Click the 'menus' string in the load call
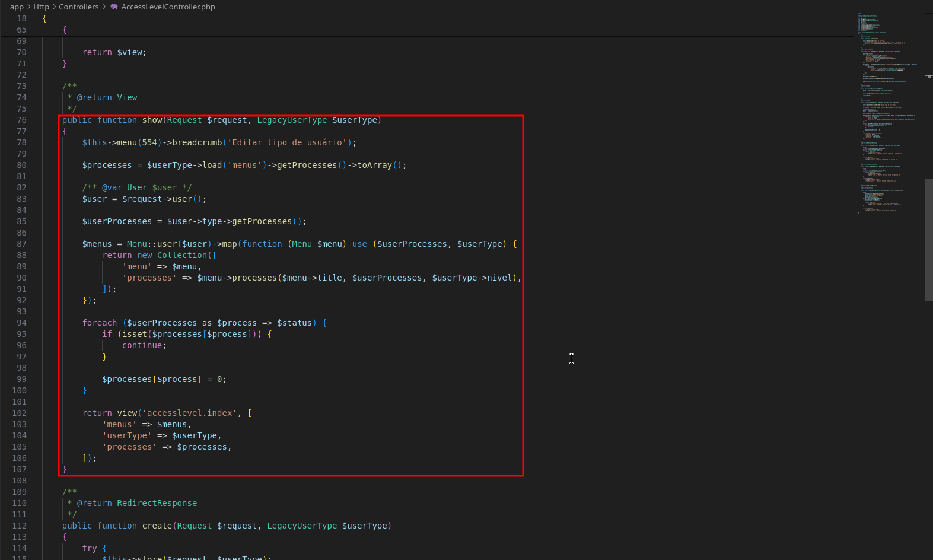The width and height of the screenshot is (933, 560). coord(244,165)
